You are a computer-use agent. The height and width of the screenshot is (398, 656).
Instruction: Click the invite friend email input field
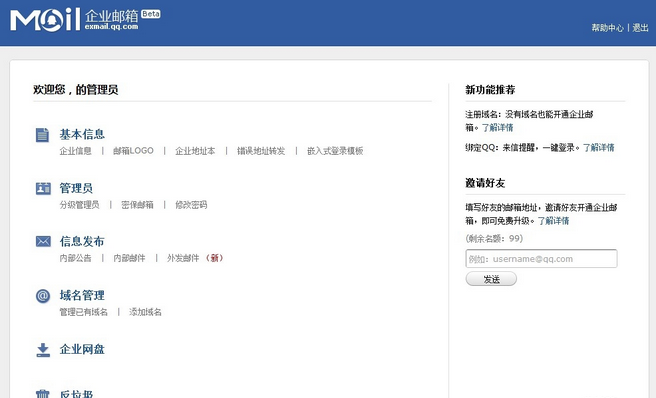point(541,259)
